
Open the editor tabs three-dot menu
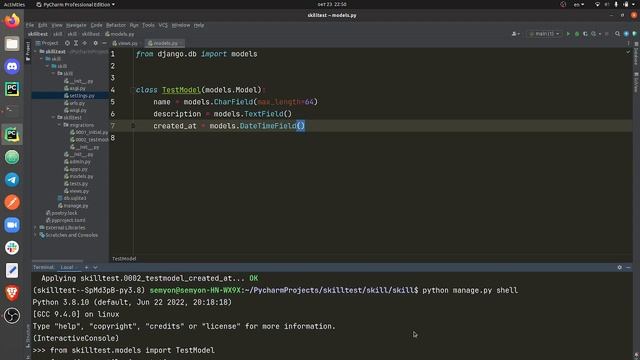click(628, 43)
